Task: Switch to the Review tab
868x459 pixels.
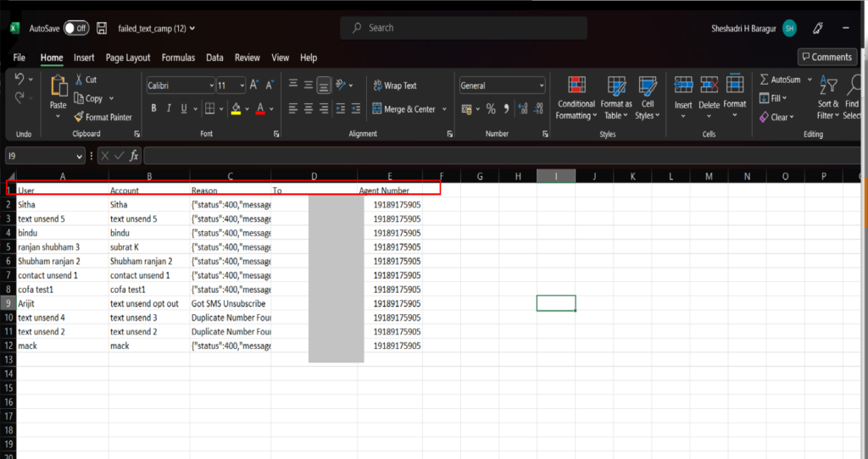Action: tap(247, 58)
